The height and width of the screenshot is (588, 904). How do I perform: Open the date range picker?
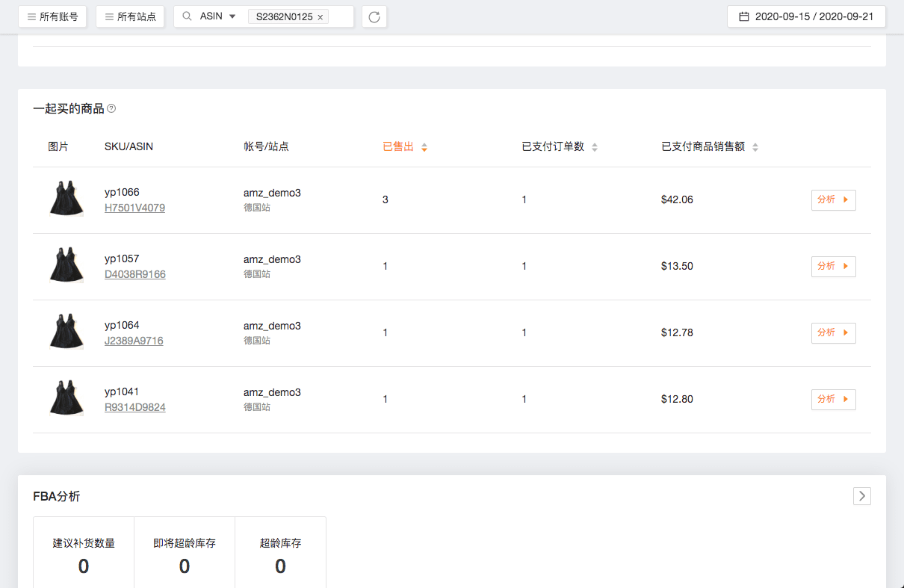[x=806, y=16]
